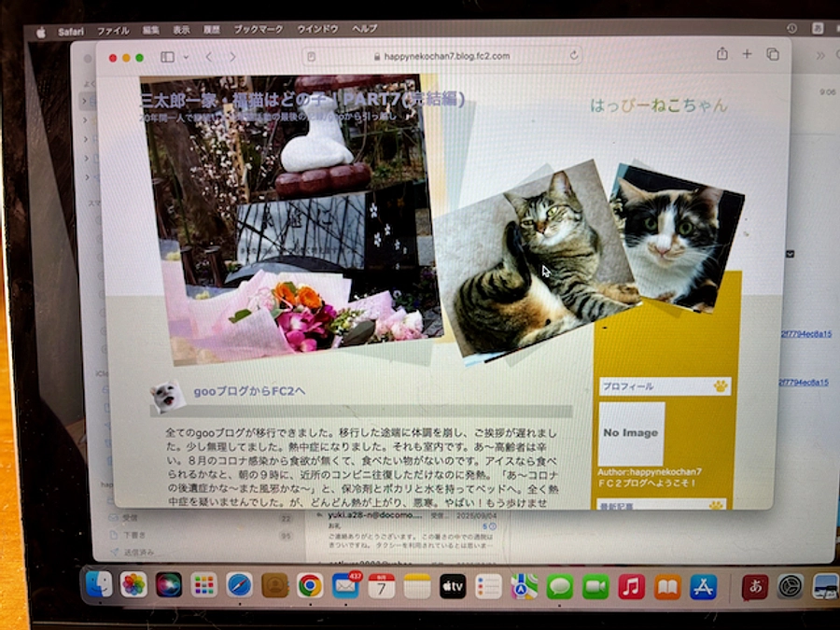Click Safari's sidebar toggle button
The image size is (840, 630).
[167, 57]
